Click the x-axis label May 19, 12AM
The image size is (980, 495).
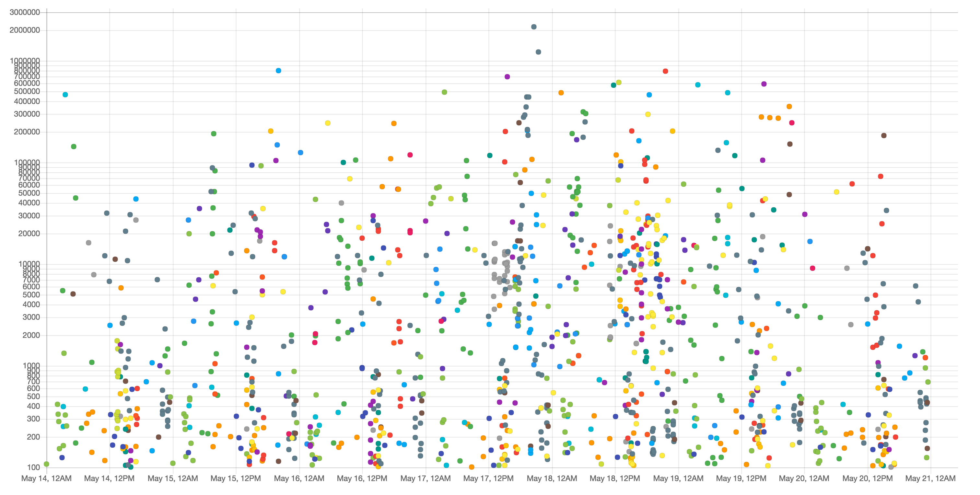click(678, 478)
